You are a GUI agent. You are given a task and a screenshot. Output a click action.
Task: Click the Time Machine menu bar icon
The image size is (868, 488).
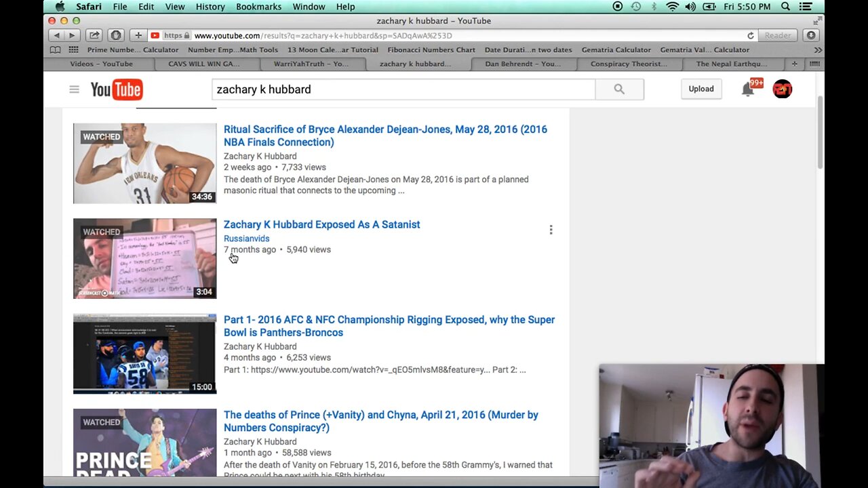(635, 7)
